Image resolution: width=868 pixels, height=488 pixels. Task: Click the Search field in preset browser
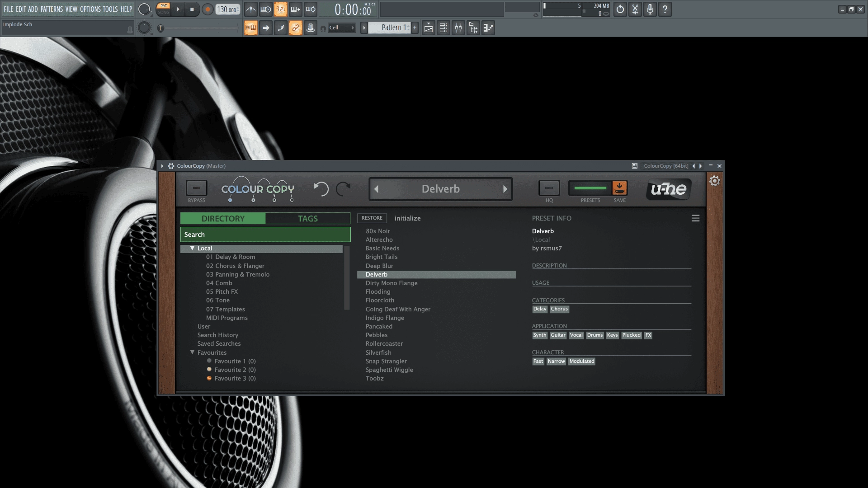point(265,235)
